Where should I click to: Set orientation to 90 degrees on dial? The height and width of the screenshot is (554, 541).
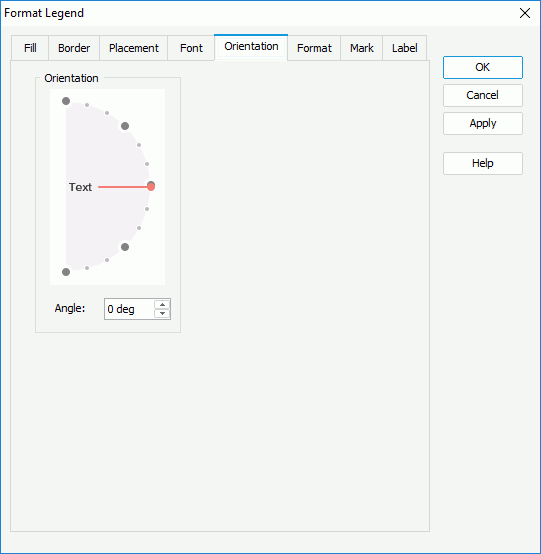[66, 101]
